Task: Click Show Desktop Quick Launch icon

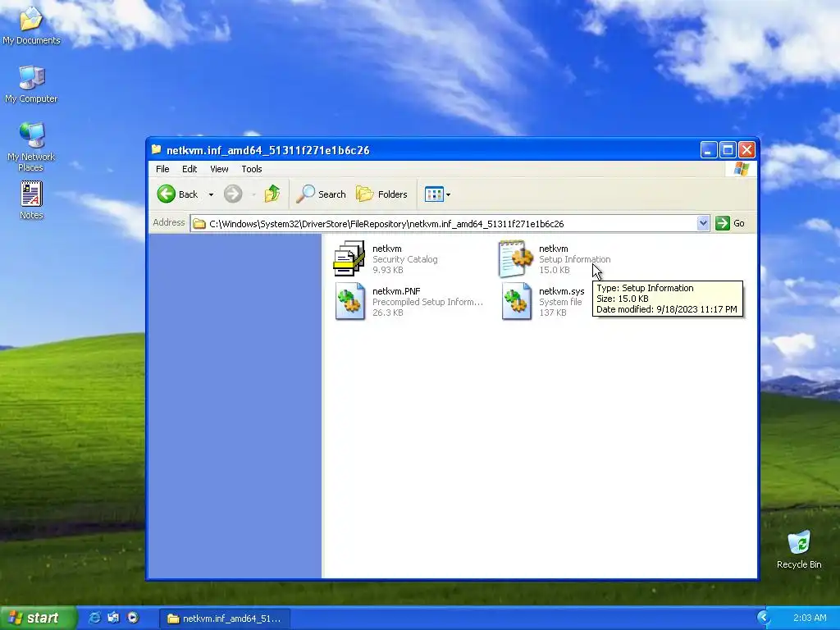Action: [x=113, y=618]
